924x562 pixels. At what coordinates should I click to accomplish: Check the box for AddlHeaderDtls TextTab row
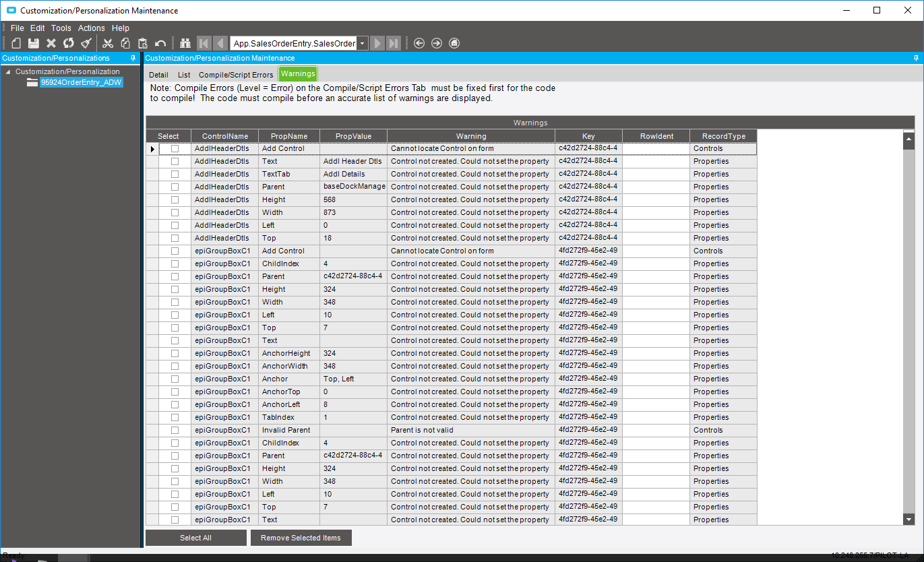[175, 174]
